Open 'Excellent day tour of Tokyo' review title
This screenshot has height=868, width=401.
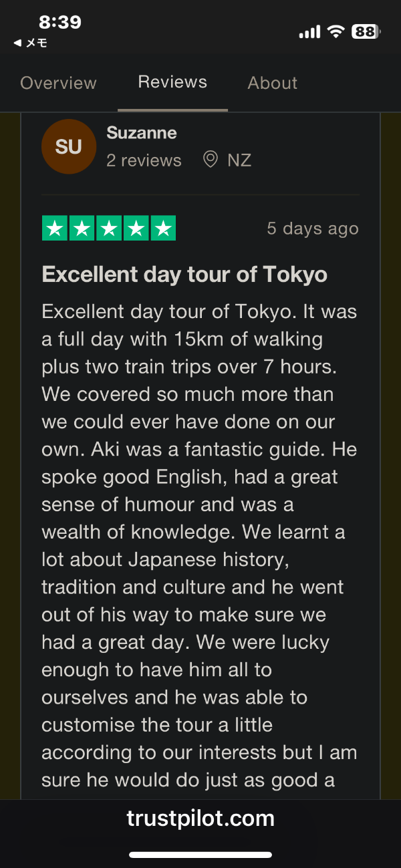pyautogui.click(x=184, y=274)
